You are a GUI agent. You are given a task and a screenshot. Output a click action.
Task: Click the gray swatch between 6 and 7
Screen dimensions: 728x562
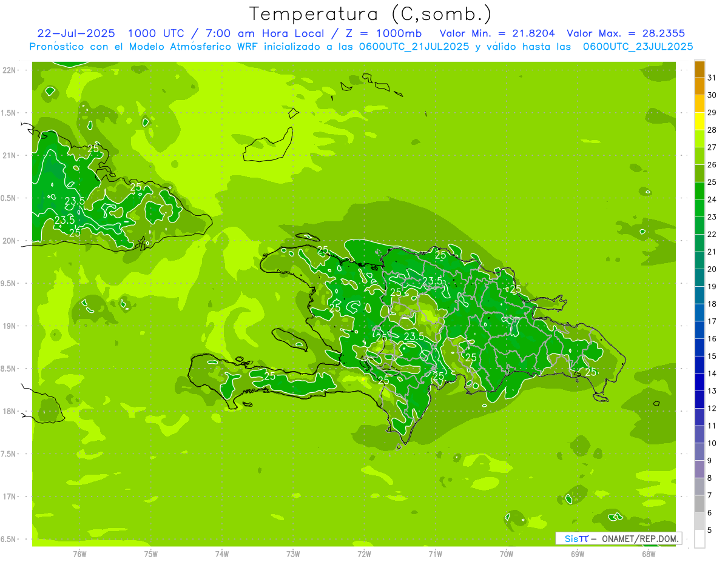point(699,504)
